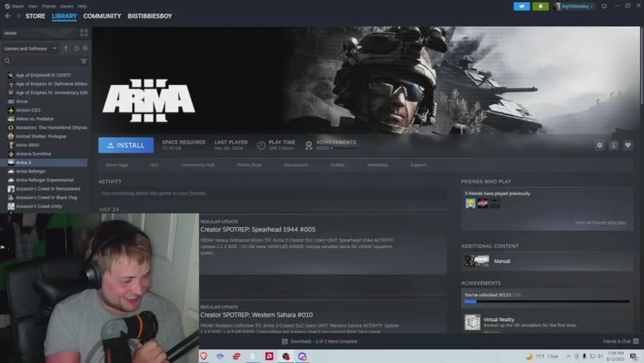Viewport: 644px width, 363px height.
Task: Open the Support link
Action: pos(418,165)
